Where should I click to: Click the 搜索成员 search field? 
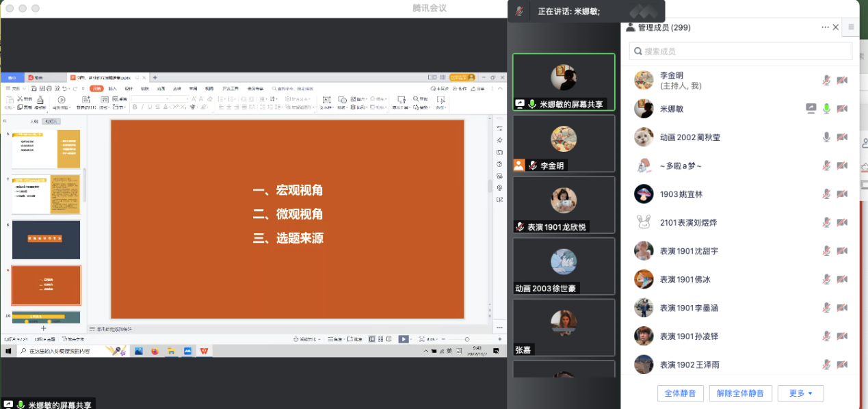pos(741,51)
